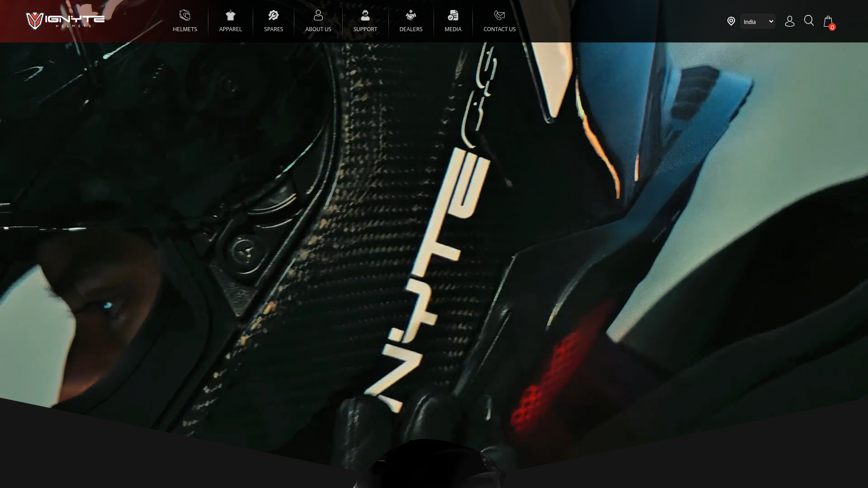The height and width of the screenshot is (488, 868).
Task: Click the shirt icon above Apparel
Action: coord(231,15)
